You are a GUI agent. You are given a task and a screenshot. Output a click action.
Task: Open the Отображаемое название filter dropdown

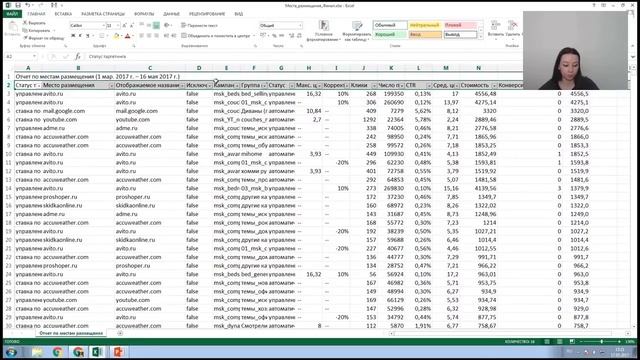(182, 86)
